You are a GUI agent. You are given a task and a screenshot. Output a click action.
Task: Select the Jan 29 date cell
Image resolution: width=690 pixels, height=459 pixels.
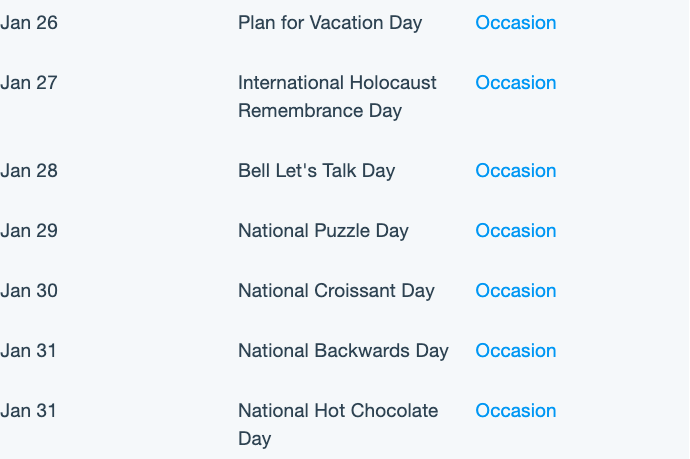coord(29,231)
